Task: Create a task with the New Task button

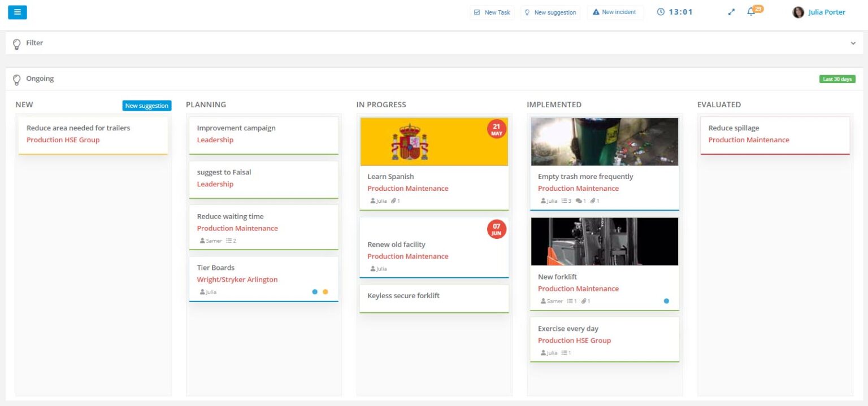Action: (492, 12)
